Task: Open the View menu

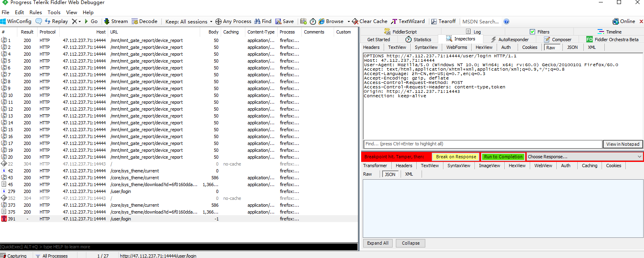Action: (x=71, y=12)
